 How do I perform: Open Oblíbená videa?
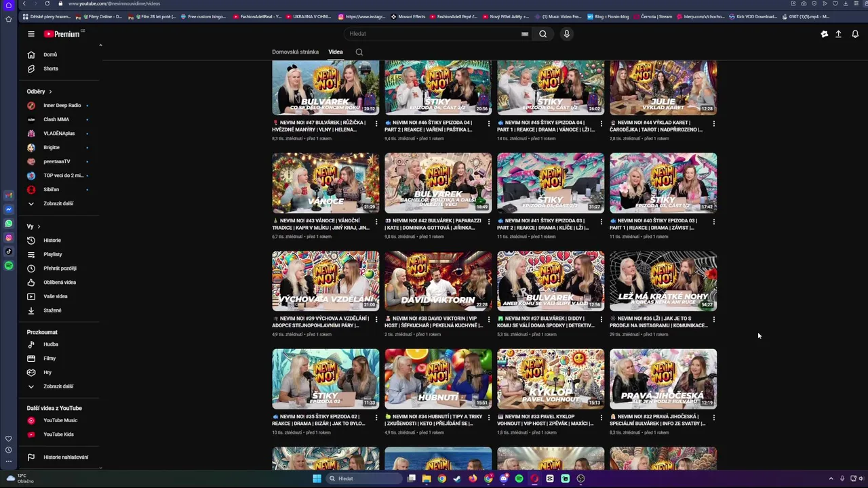pos(60,282)
